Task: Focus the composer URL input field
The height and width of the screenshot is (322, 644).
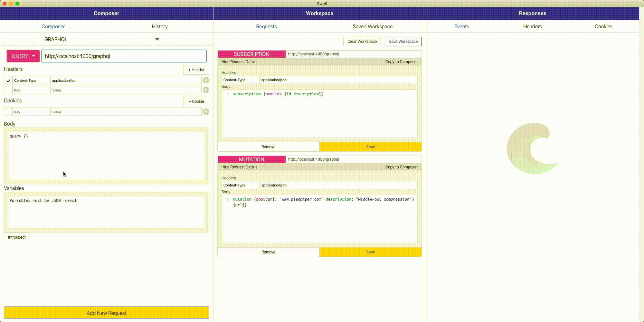Action: click(x=124, y=56)
